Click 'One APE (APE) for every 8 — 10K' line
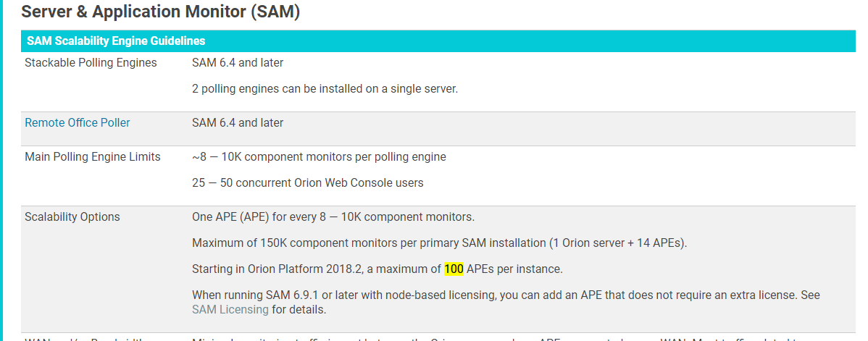The image size is (868, 341). [333, 217]
